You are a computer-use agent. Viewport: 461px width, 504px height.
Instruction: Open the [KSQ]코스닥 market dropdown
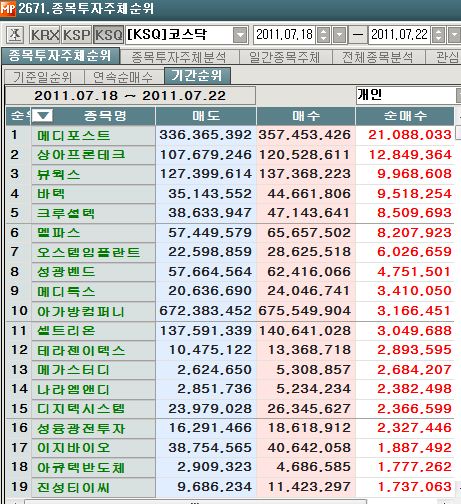click(240, 35)
